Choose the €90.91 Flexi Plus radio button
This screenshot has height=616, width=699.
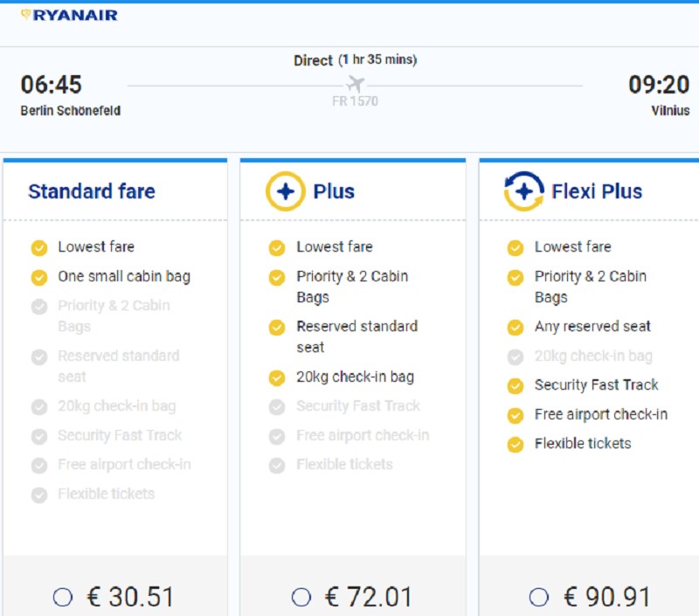pos(539,598)
